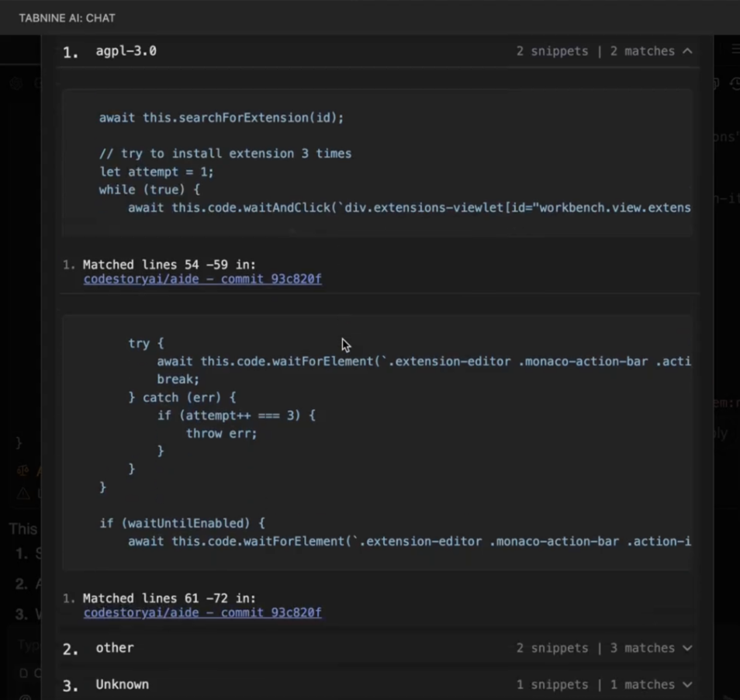Viewport: 740px width, 700px height.
Task: Click the dimmed menu icon at top-right edge
Action: pos(735,49)
